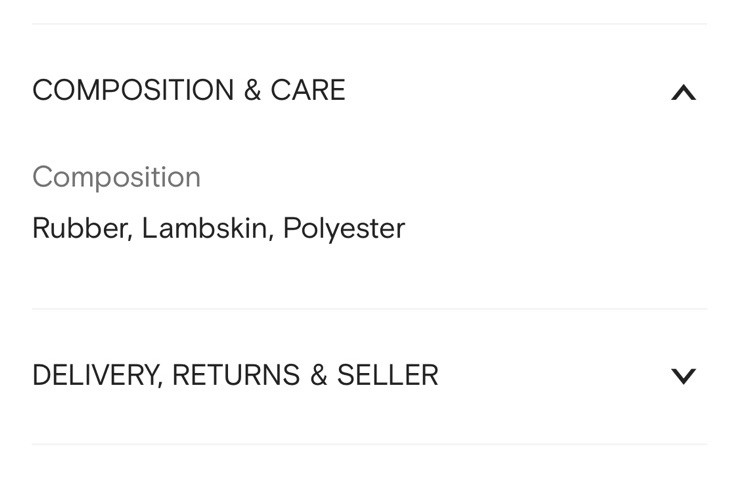Click the COMPOSITION & CARE heading
Viewport: 739px width, 500px height.
point(189,90)
